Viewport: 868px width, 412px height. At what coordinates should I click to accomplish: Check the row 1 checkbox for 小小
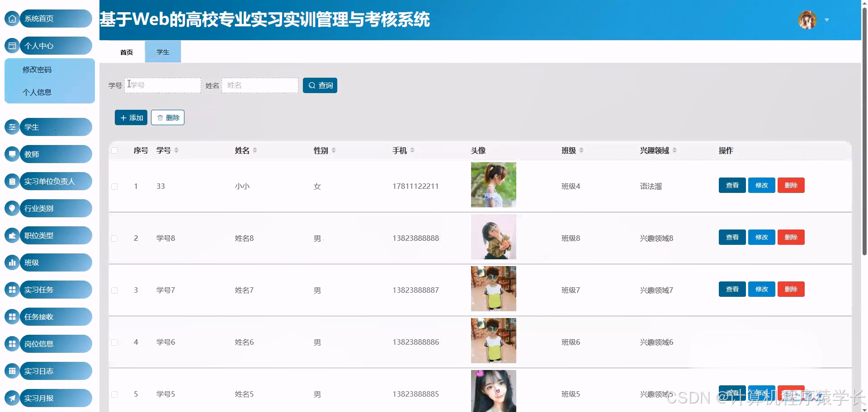(114, 187)
